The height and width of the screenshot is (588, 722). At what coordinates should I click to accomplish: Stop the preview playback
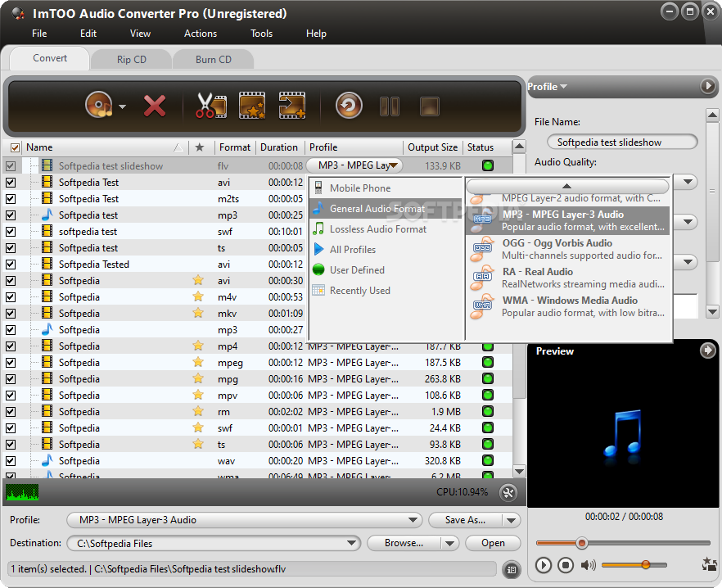point(566,565)
